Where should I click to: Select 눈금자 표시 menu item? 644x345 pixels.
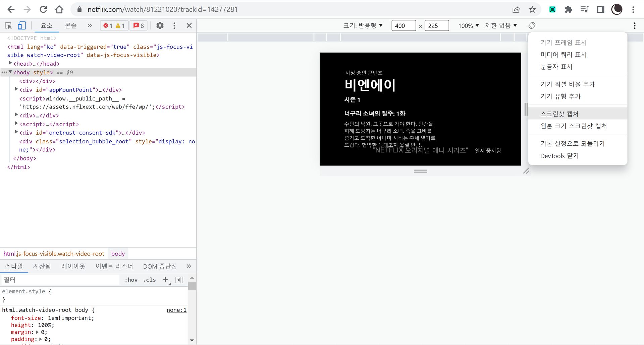(578, 67)
